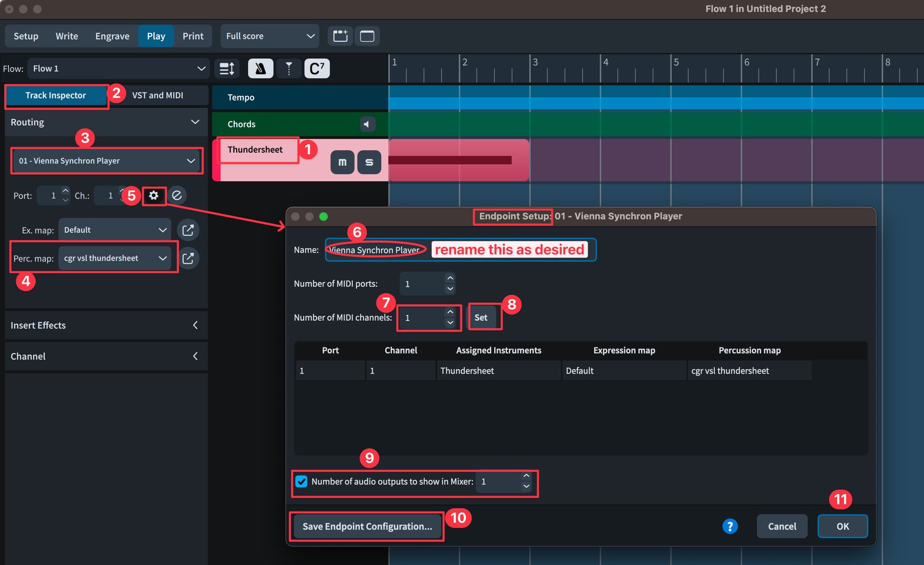Solo the Thundersheet track

click(x=369, y=162)
